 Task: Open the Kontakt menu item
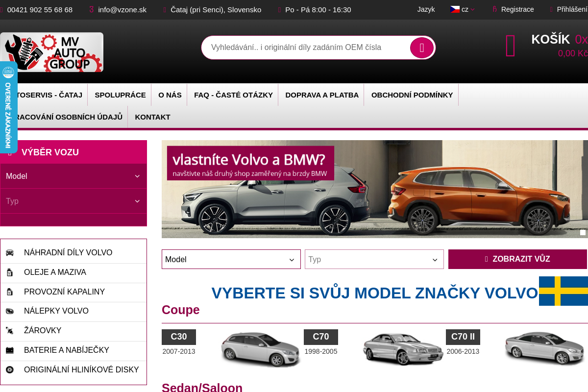pos(152,117)
